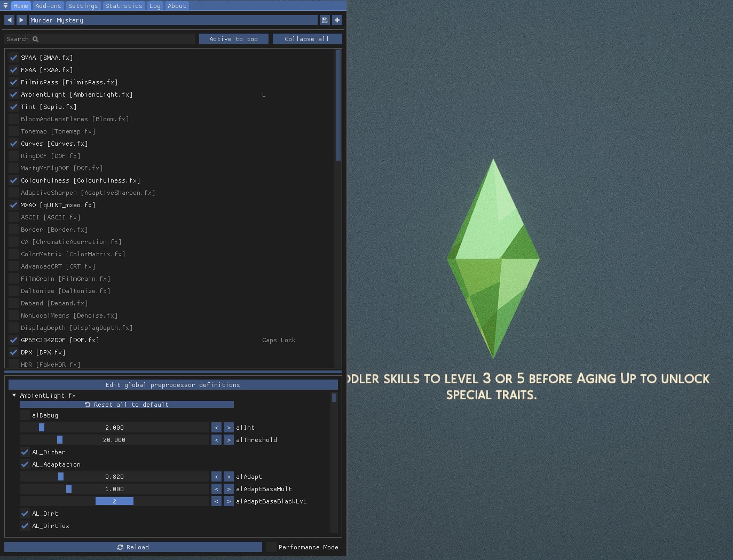Decrease alAdaptBaseBlackLvL with the left arrow
Screen dimensions: 733x560
(x=216, y=501)
